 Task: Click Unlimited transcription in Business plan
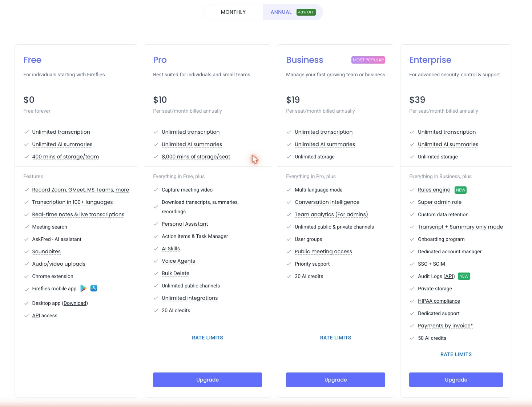click(323, 132)
